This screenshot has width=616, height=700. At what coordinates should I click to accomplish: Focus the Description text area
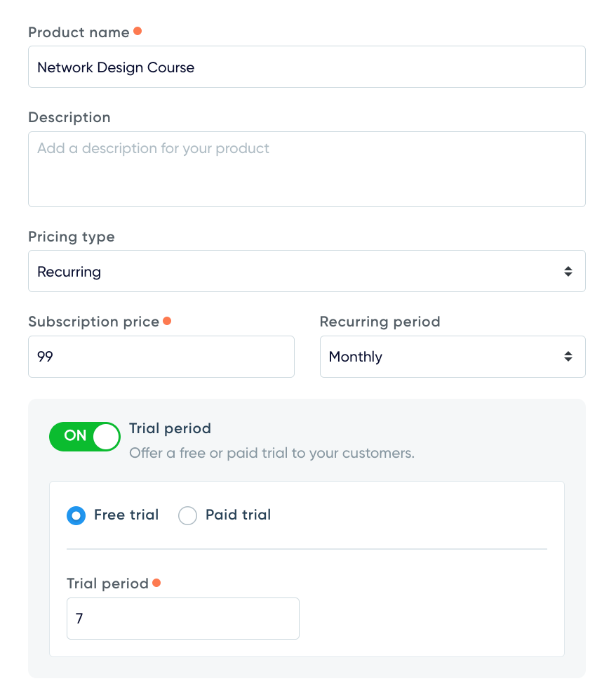point(306,169)
